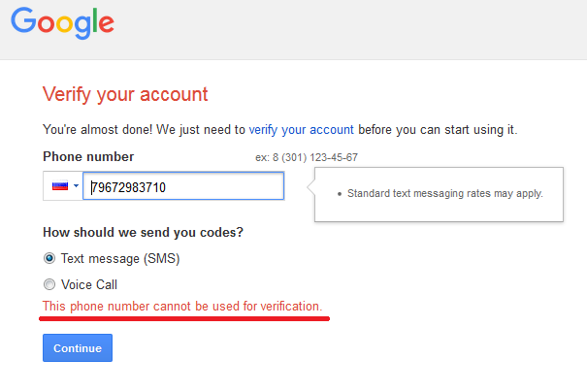587x392 pixels.
Task: Click the "Verify your account" heading
Action: 125,95
